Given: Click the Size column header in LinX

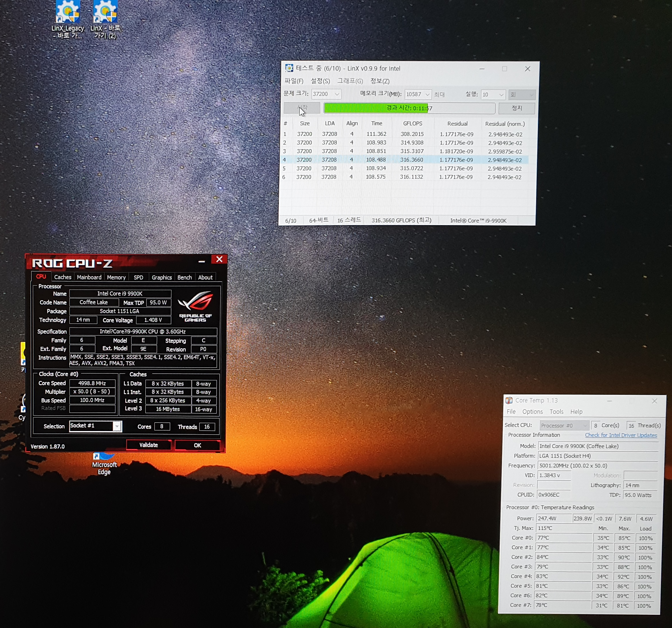Looking at the screenshot, I should coord(305,124).
